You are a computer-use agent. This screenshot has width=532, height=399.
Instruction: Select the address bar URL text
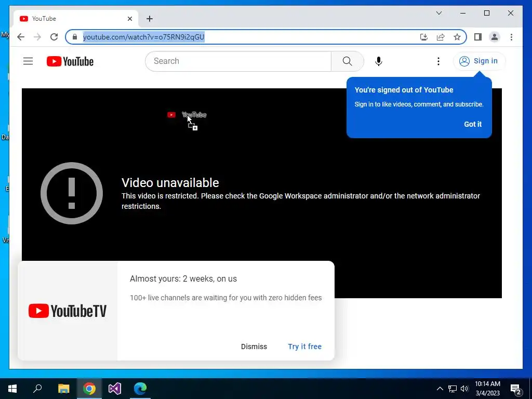(x=143, y=37)
